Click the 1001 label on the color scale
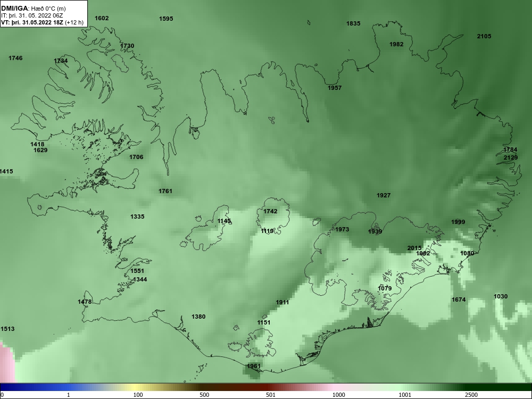The width and height of the screenshot is (532, 399). (x=405, y=395)
